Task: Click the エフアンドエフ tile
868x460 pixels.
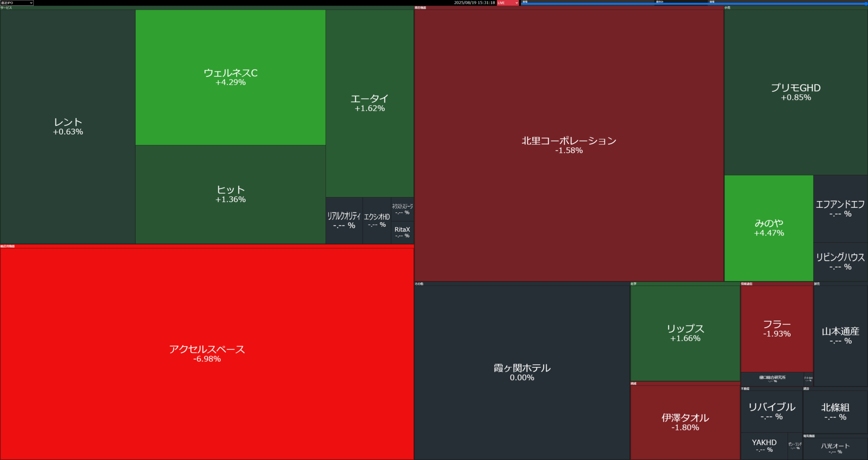Action: click(840, 209)
